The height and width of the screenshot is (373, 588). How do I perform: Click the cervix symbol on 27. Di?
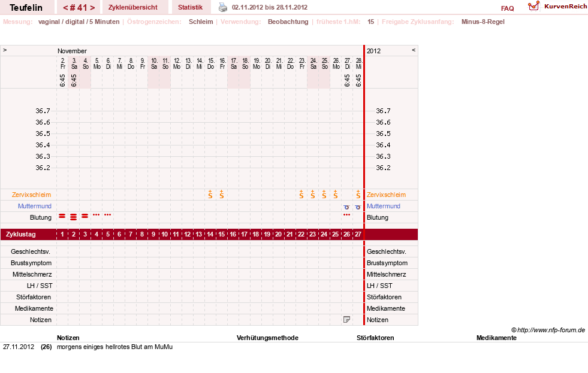pos(346,207)
